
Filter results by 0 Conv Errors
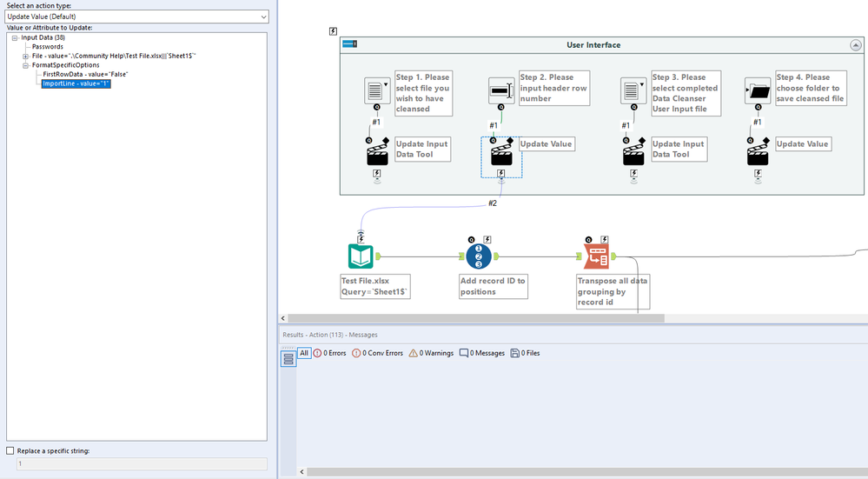tap(378, 353)
